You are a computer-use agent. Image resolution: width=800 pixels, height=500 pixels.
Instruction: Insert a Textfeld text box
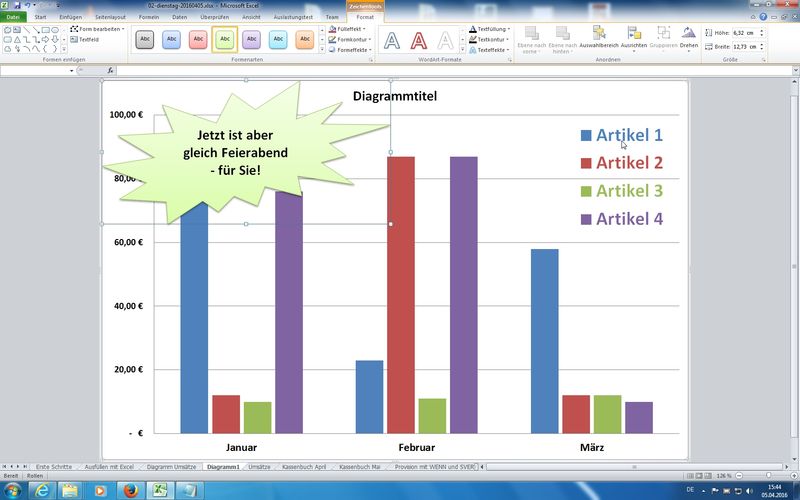pos(84,39)
